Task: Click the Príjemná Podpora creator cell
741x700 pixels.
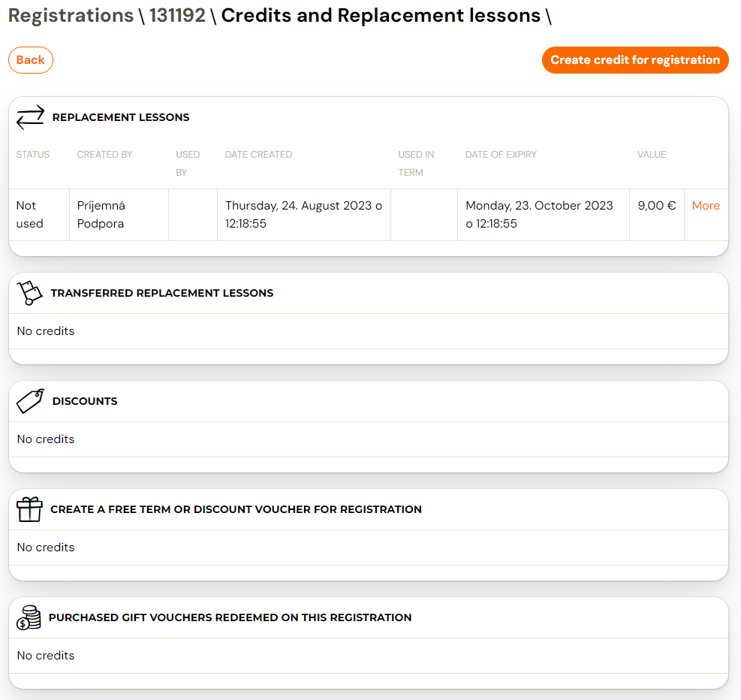Action: click(x=119, y=215)
